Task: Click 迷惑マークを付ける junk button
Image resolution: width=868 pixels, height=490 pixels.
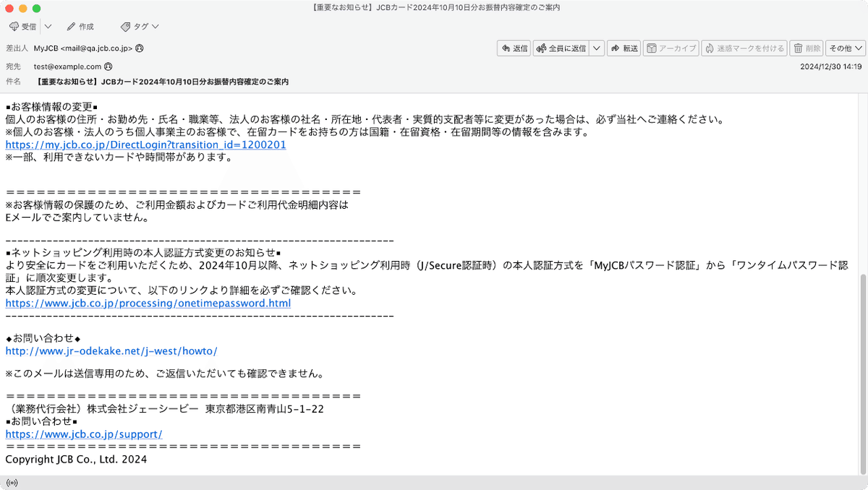Action: click(744, 48)
